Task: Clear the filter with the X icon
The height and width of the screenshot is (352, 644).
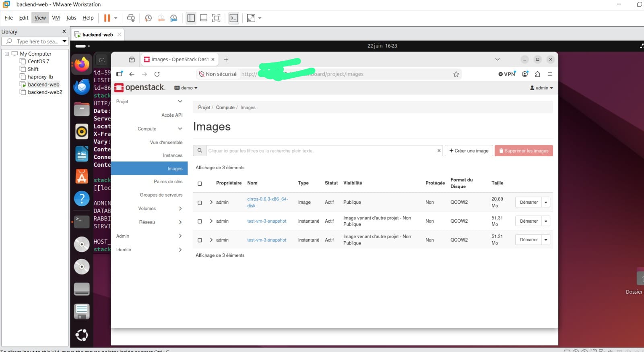Action: point(439,151)
